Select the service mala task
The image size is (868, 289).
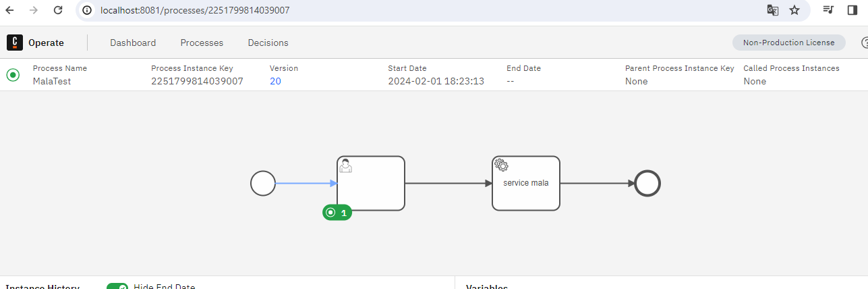526,183
